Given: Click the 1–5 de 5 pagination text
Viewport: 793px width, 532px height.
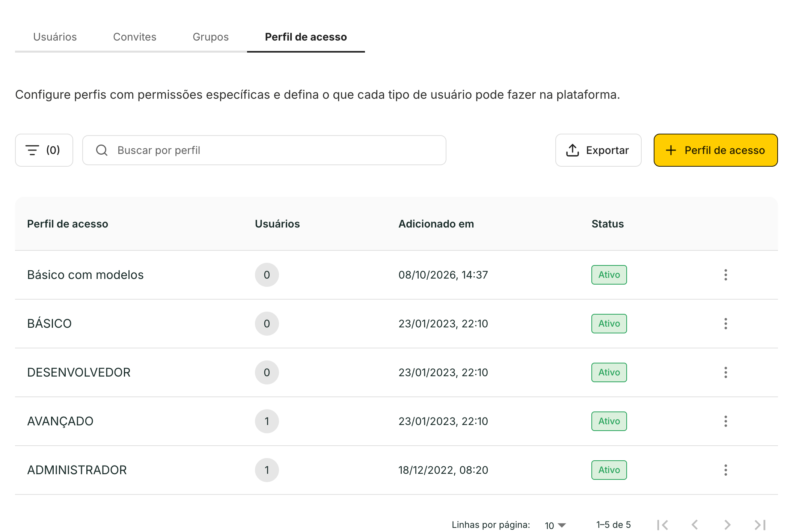Looking at the screenshot, I should pos(614,525).
